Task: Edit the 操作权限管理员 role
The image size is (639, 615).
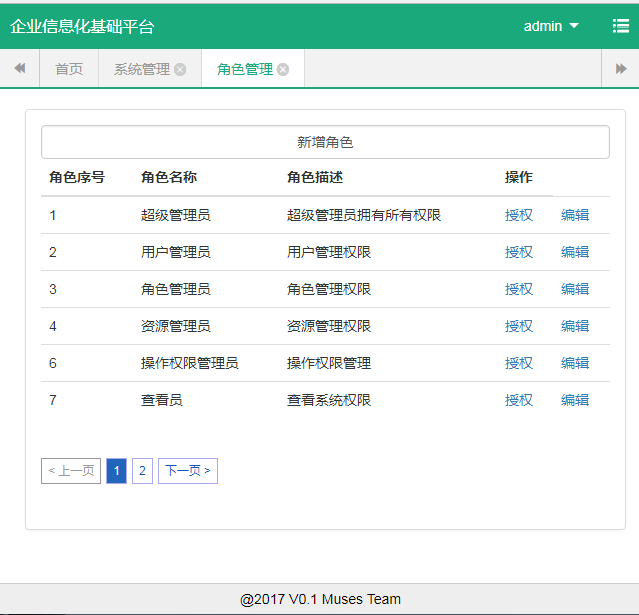Action: click(x=575, y=363)
